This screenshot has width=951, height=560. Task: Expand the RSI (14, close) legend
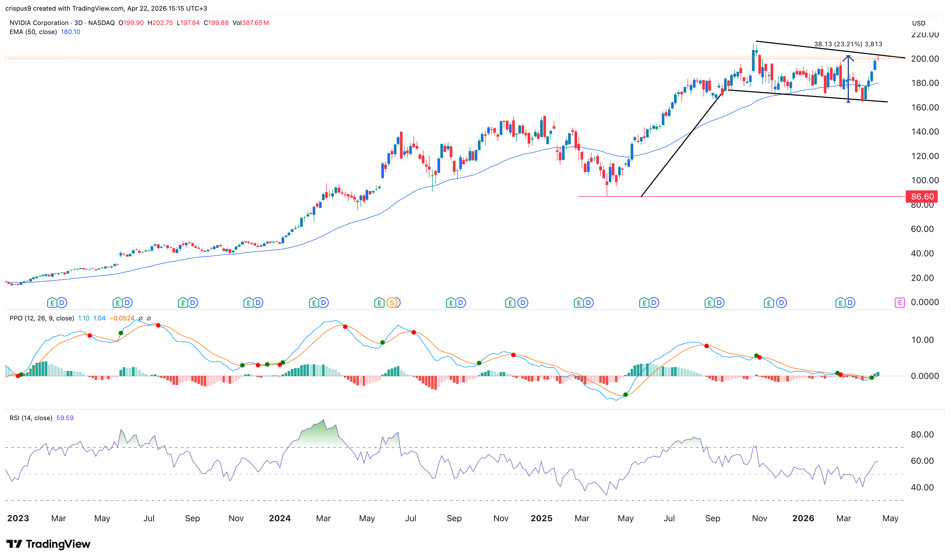[x=31, y=418]
